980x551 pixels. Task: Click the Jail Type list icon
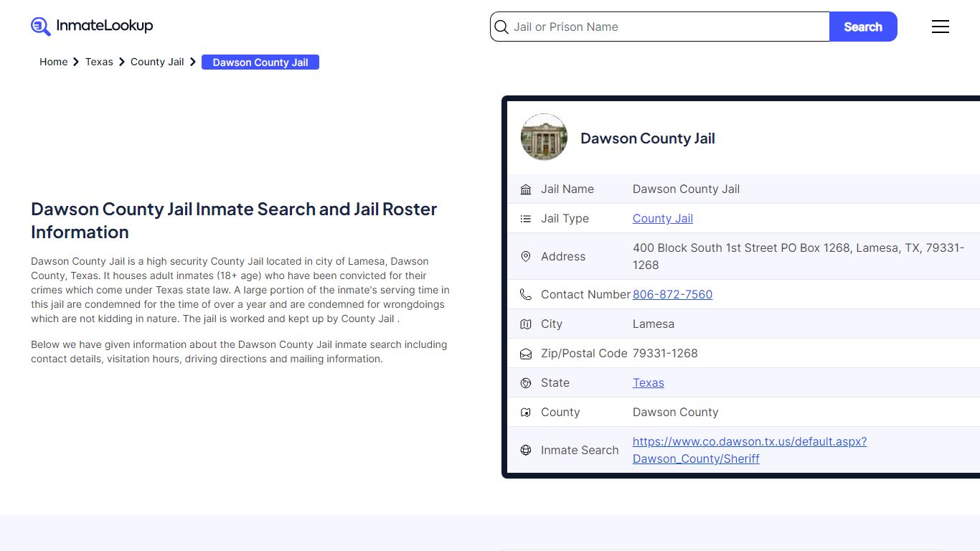pos(526,219)
